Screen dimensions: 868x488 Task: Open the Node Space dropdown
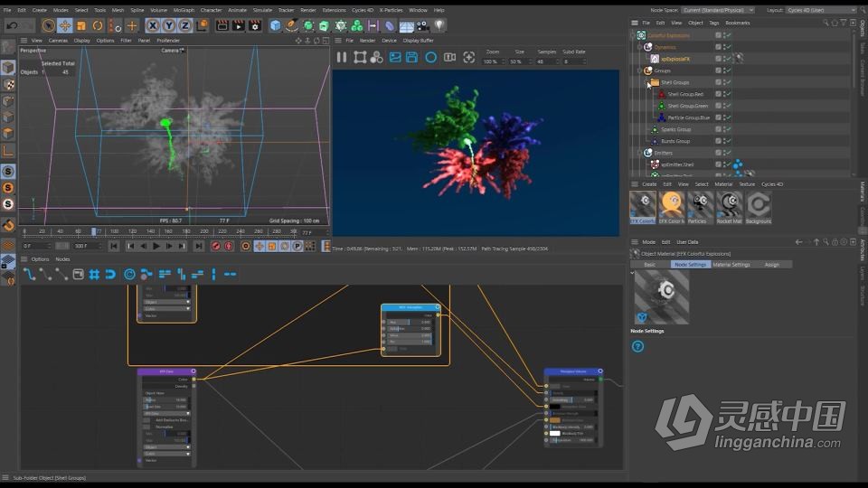point(718,10)
